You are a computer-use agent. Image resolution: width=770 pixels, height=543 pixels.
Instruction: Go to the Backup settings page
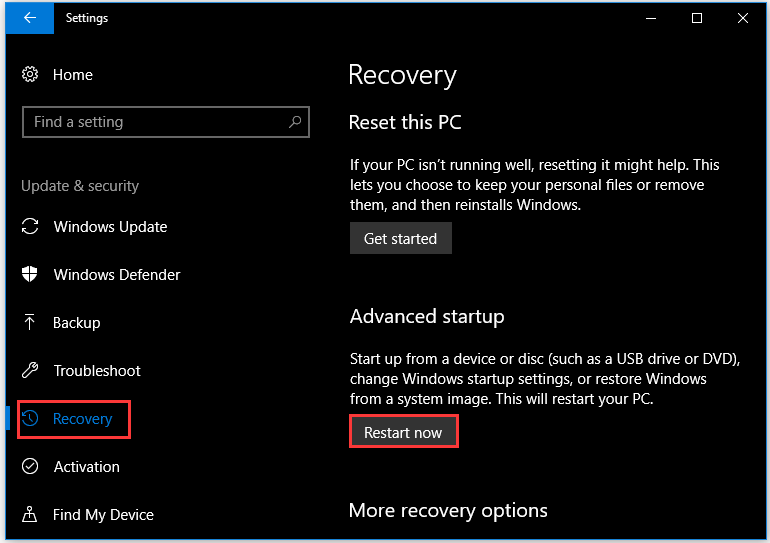[x=77, y=322]
